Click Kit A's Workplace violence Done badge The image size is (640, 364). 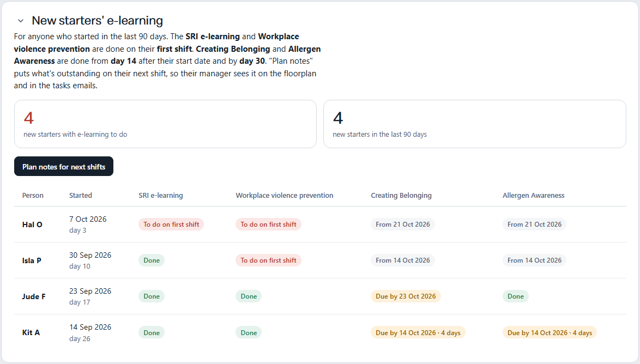249,332
